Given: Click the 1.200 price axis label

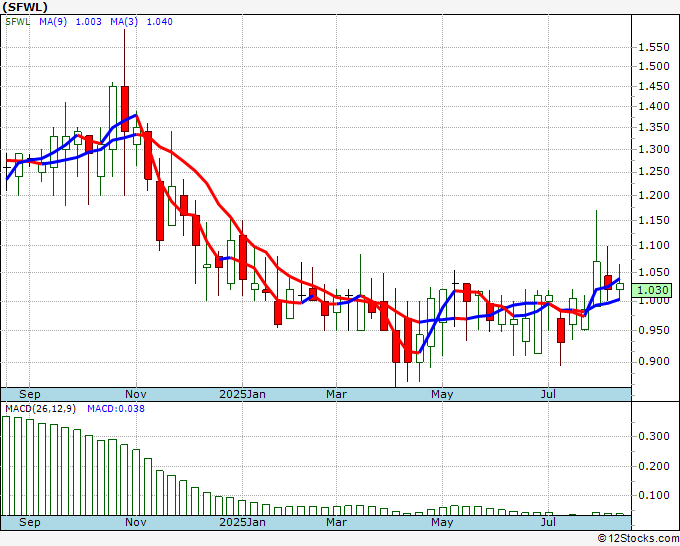Looking at the screenshot, I should (654, 195).
